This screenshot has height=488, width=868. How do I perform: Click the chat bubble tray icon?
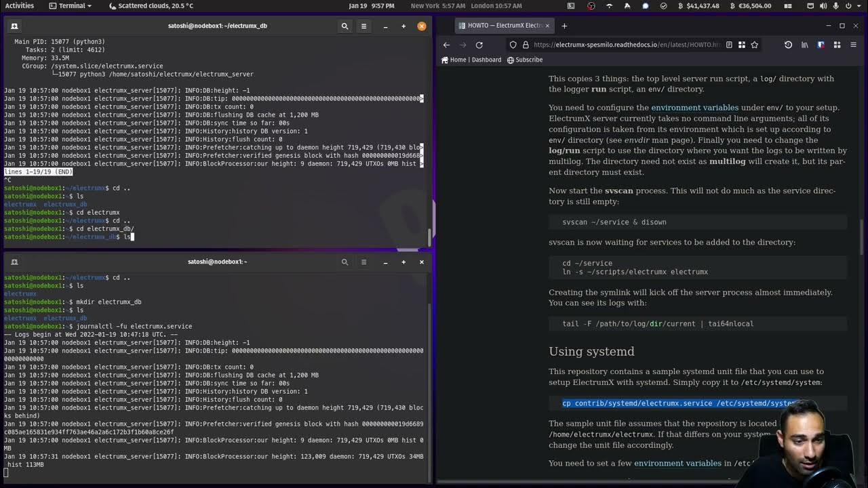pos(645,5)
